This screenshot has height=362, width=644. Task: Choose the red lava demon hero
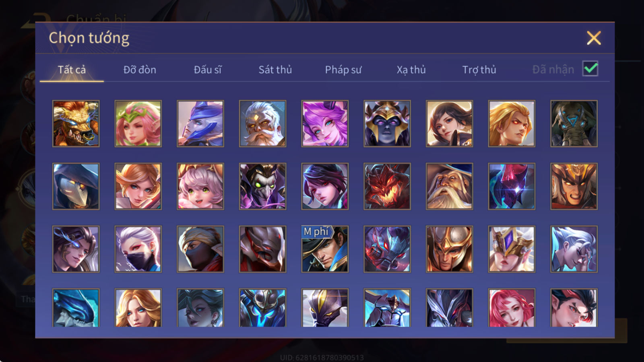pos(387,186)
